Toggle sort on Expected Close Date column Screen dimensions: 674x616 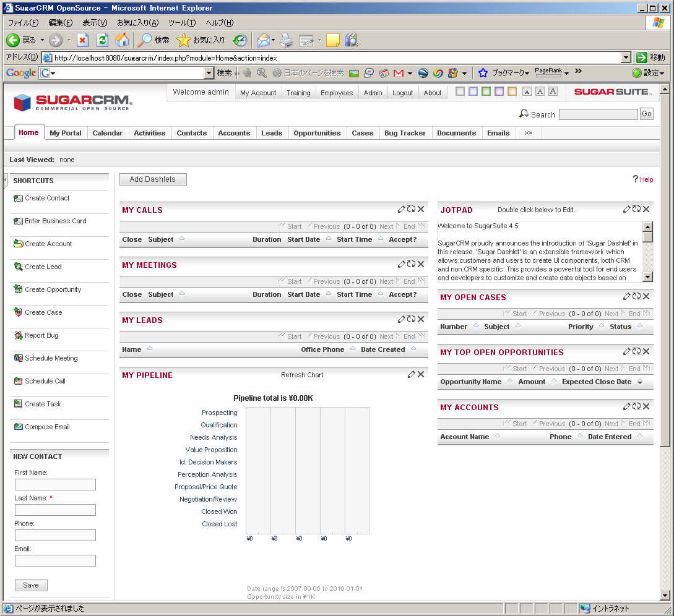[x=640, y=382]
